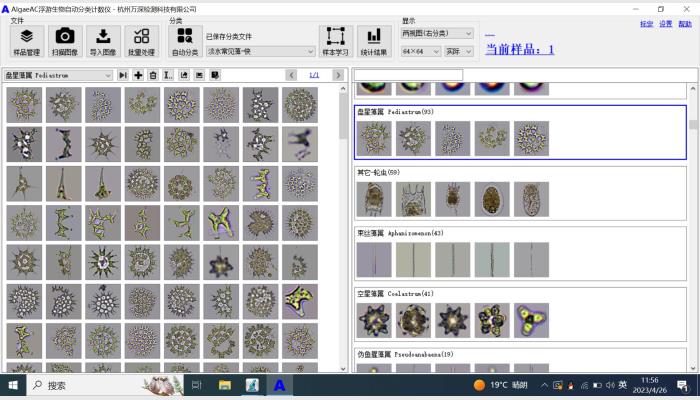This screenshot has width=700, height=400.
Task: Show 统计结果 statistics results
Action: [374, 41]
